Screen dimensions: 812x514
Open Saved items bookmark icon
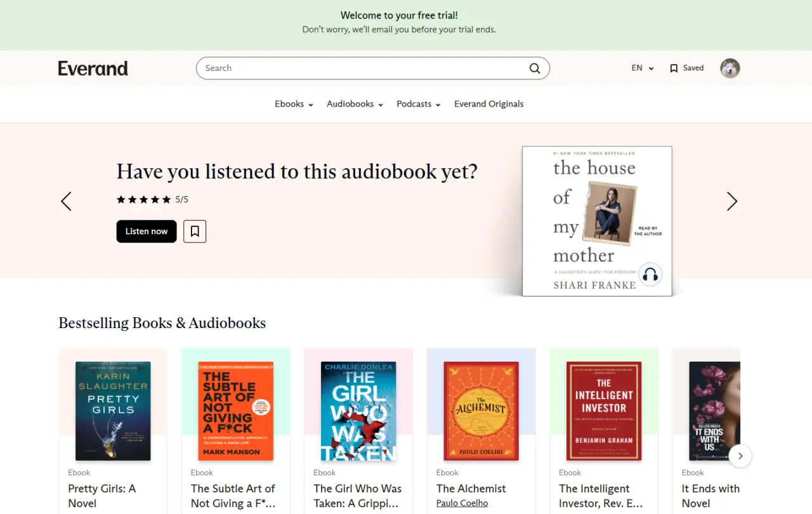pyautogui.click(x=674, y=69)
